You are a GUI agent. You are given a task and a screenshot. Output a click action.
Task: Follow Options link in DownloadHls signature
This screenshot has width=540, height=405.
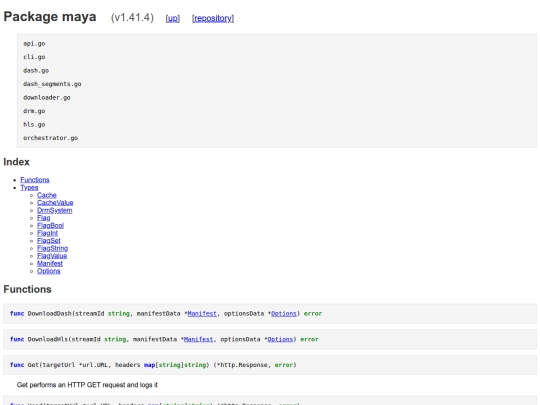(x=280, y=339)
